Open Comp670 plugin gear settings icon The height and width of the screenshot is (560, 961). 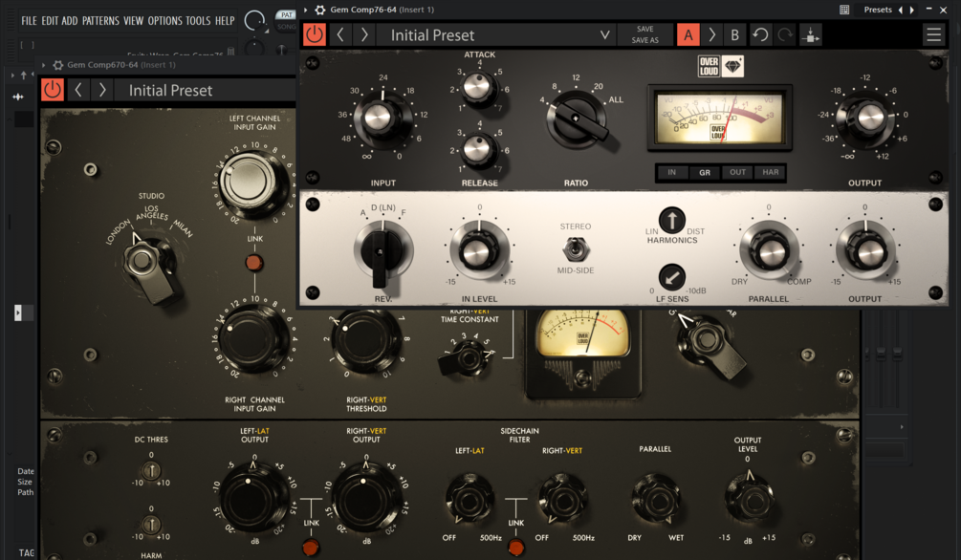click(x=58, y=64)
